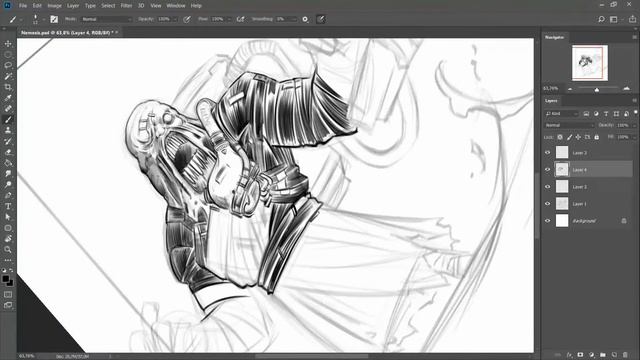Select the Type tool
The image size is (640, 360).
pyautogui.click(x=8, y=206)
